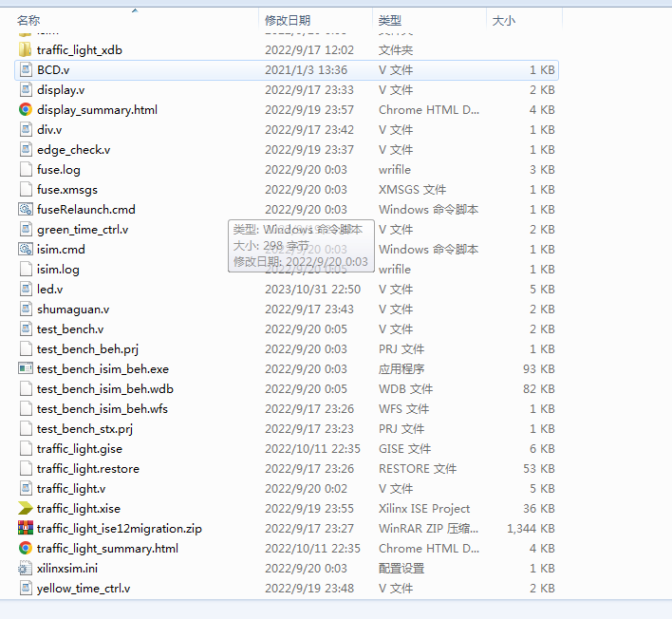Select the traffic_light_xdb folder icon

pyautogui.click(x=26, y=49)
